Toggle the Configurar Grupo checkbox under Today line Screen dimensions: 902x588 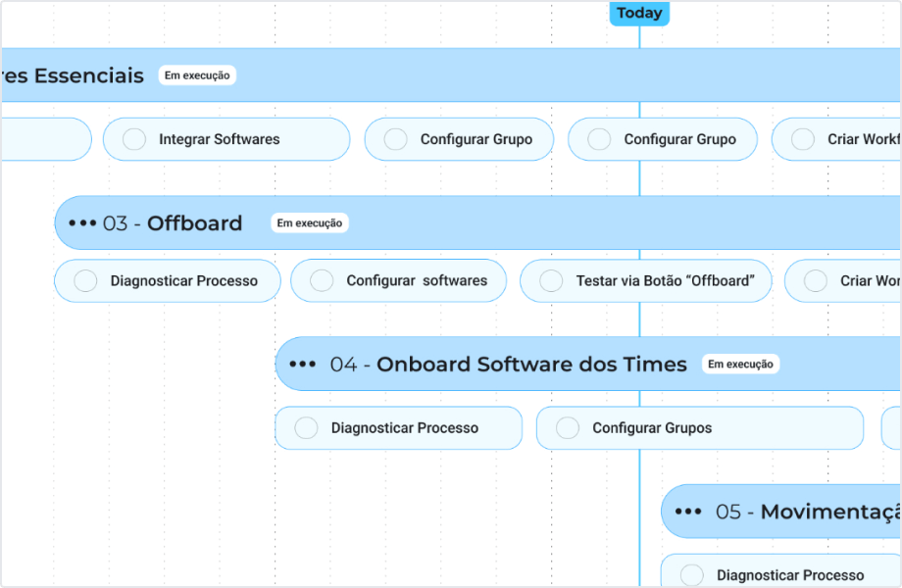(599, 139)
